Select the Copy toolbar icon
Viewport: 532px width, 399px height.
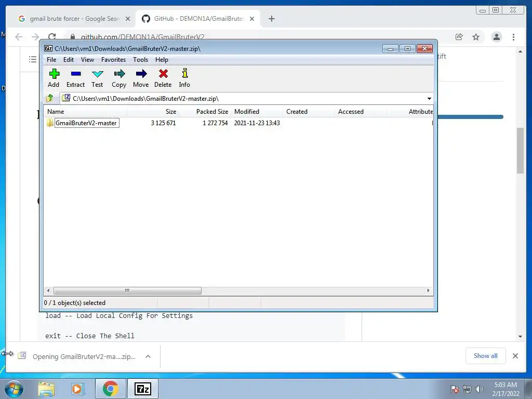(x=119, y=78)
